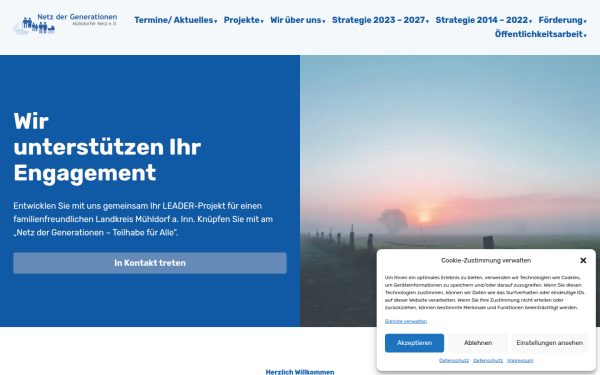Click the In Kontakt treten button

[x=150, y=263]
